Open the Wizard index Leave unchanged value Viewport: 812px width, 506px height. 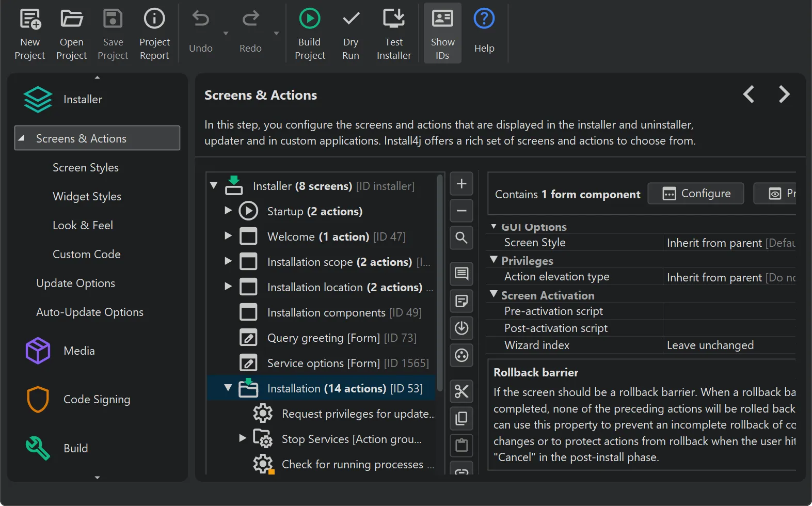[x=730, y=345]
